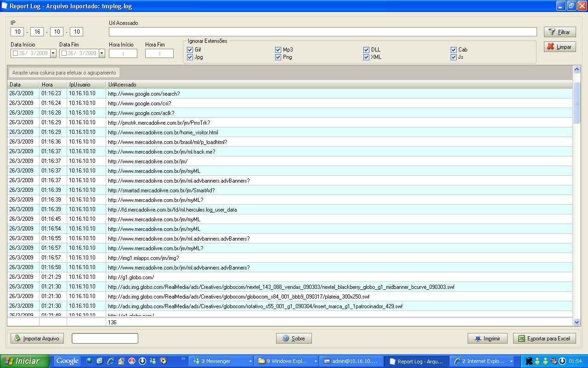Click the Importar Arquivo button

(37, 338)
